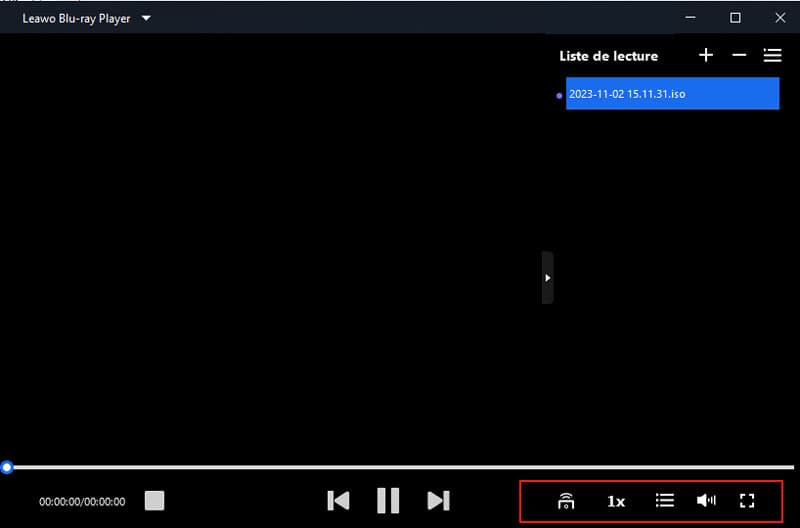The height and width of the screenshot is (528, 800).
Task: Pause the current playback
Action: click(x=388, y=500)
